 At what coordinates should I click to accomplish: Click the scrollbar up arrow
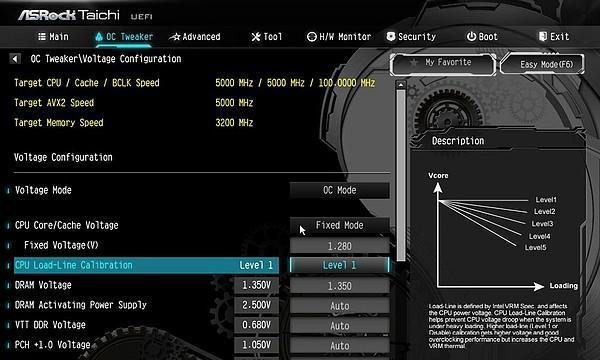click(401, 85)
